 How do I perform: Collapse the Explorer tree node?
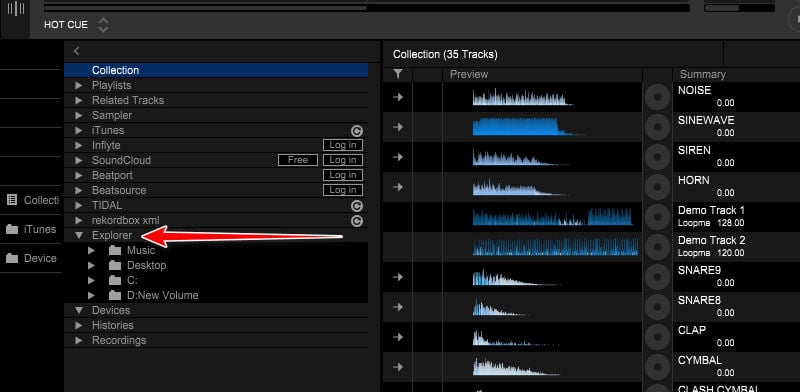click(79, 235)
